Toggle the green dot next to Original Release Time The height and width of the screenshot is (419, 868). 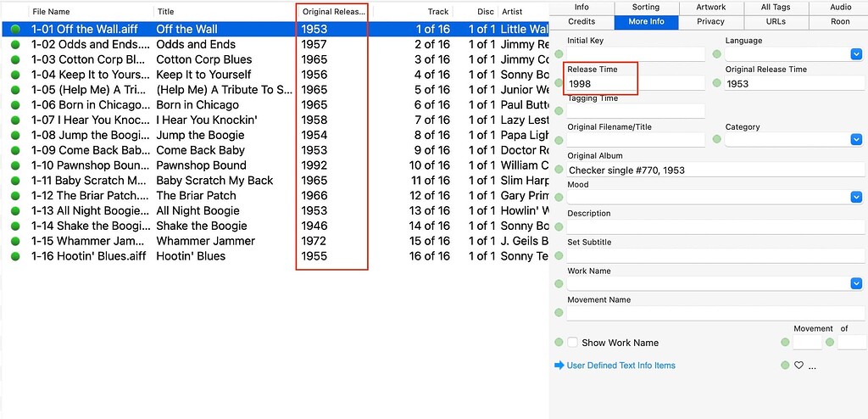tap(717, 83)
